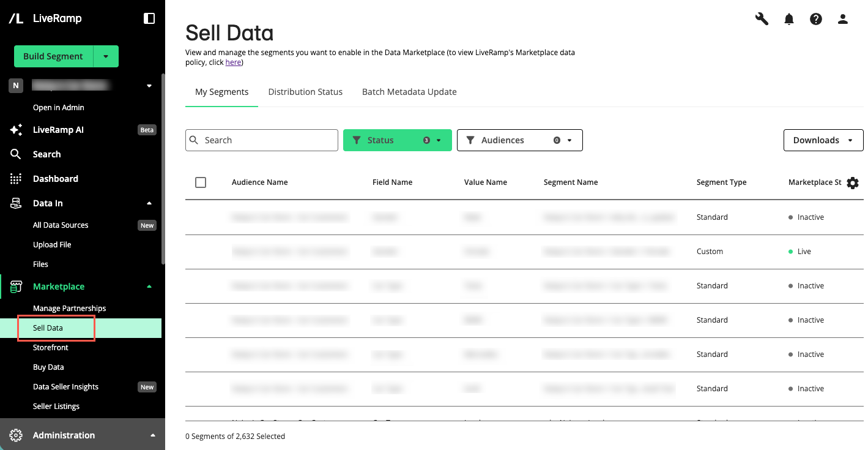The height and width of the screenshot is (450, 868).
Task: Open Upload File page
Action: tap(52, 245)
